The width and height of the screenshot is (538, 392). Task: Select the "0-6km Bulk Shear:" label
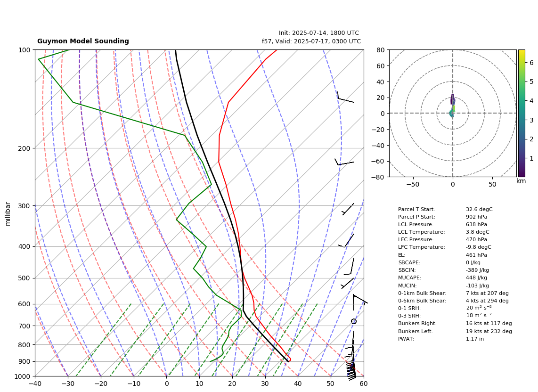click(x=422, y=301)
